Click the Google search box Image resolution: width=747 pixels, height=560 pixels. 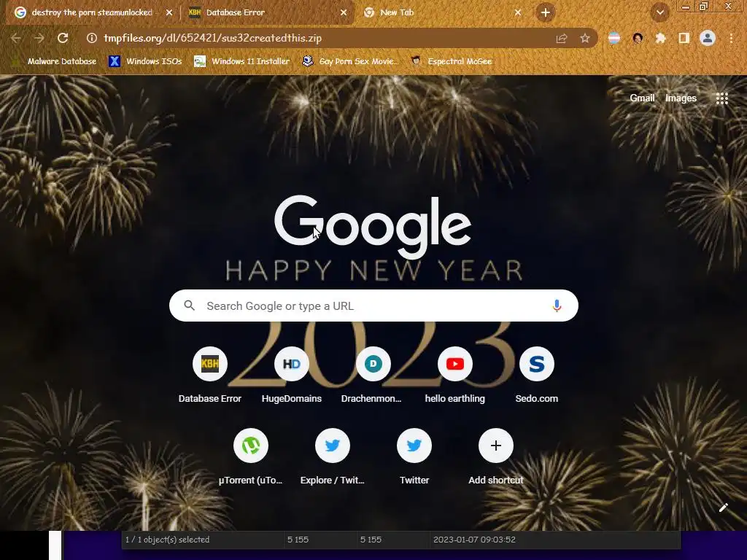[373, 306]
